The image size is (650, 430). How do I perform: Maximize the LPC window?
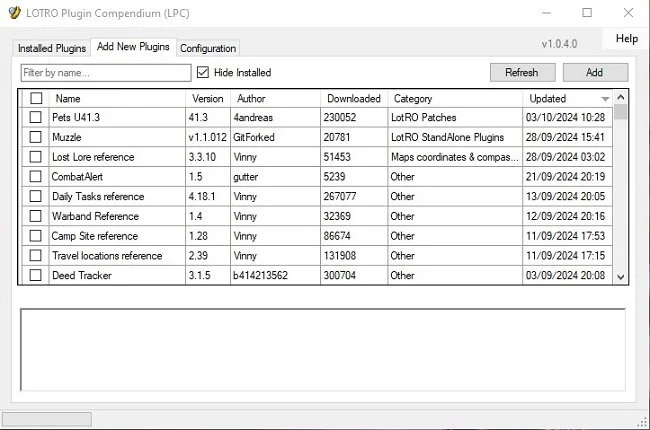tap(587, 13)
